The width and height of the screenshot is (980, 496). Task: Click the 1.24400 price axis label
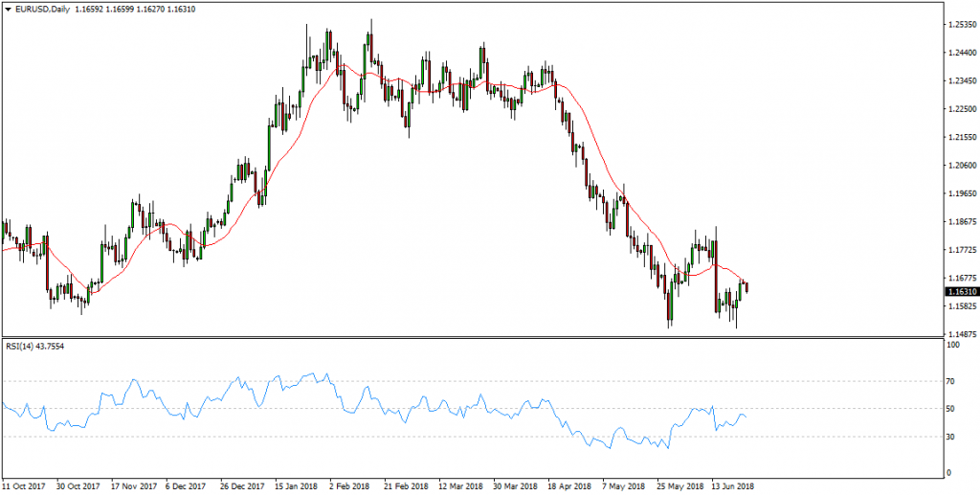tap(962, 53)
